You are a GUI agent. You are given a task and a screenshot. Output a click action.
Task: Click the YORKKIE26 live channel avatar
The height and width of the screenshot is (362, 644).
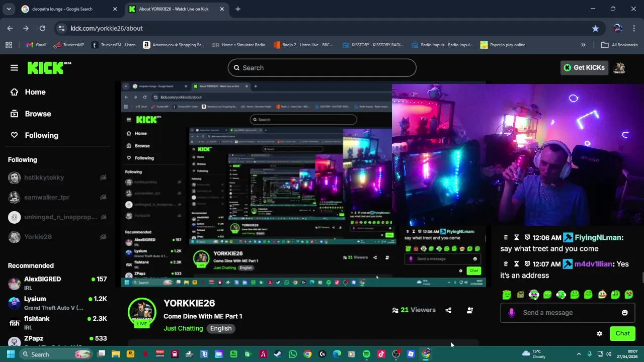click(142, 313)
